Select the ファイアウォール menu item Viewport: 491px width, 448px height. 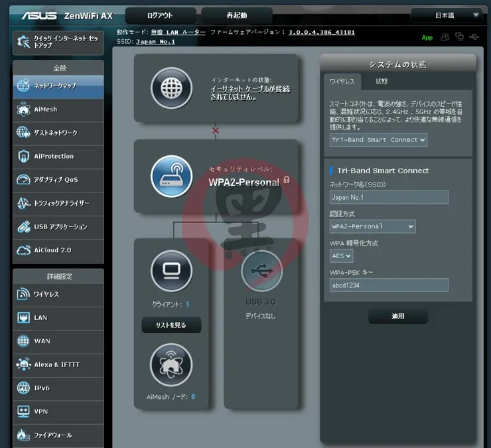click(x=58, y=435)
